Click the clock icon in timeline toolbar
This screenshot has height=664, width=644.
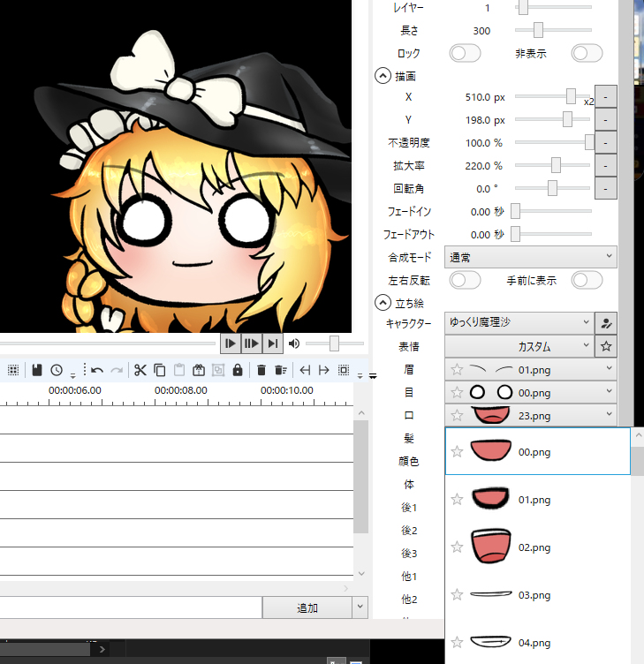pos(57,370)
